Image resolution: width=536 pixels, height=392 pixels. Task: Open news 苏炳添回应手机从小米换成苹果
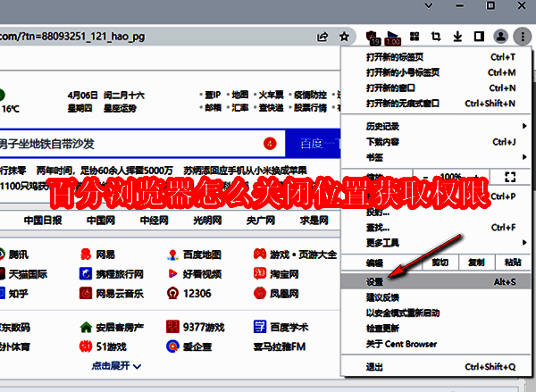tap(245, 171)
